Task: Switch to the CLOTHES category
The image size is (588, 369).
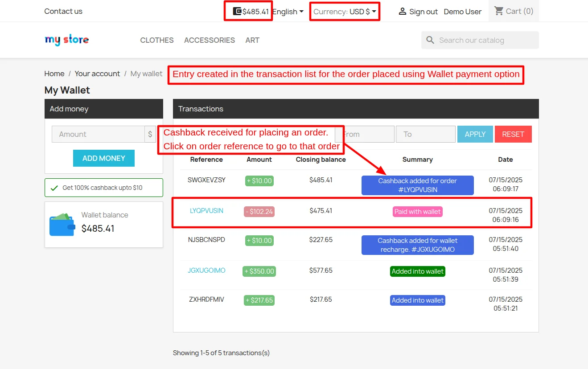Action: point(156,40)
